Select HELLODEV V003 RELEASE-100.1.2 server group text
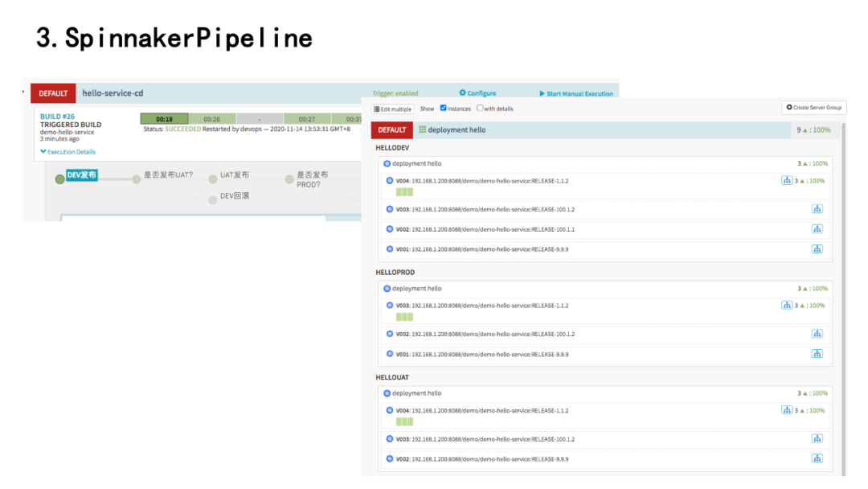 [x=485, y=209]
